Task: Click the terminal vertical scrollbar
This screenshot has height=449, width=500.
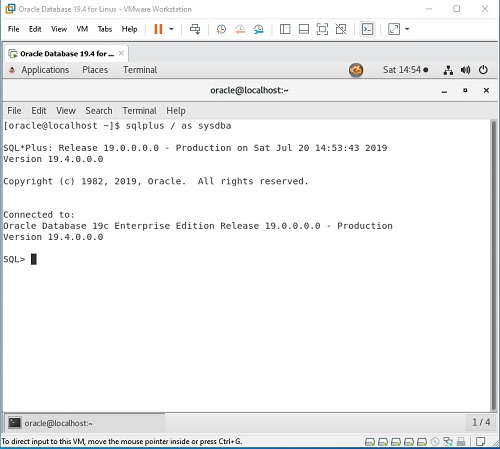Action: tap(494, 266)
